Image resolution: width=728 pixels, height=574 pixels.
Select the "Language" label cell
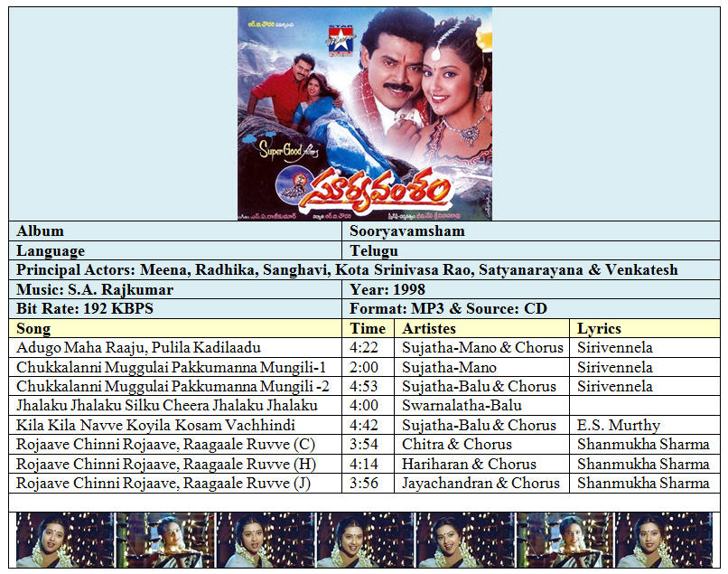(175, 250)
